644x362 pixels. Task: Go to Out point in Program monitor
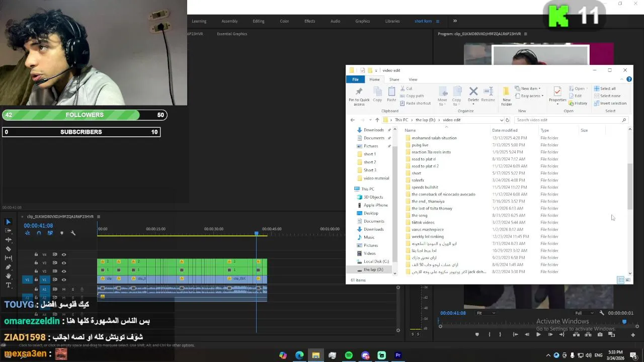point(561,334)
